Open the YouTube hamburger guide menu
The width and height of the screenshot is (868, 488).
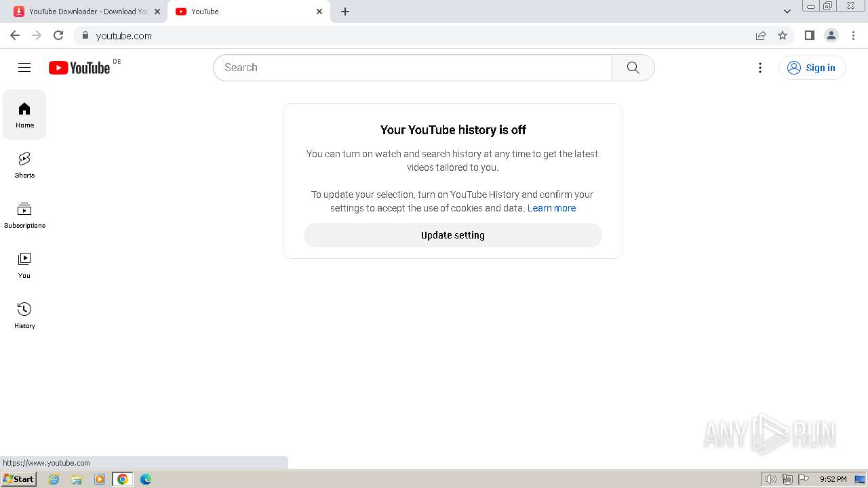click(24, 68)
